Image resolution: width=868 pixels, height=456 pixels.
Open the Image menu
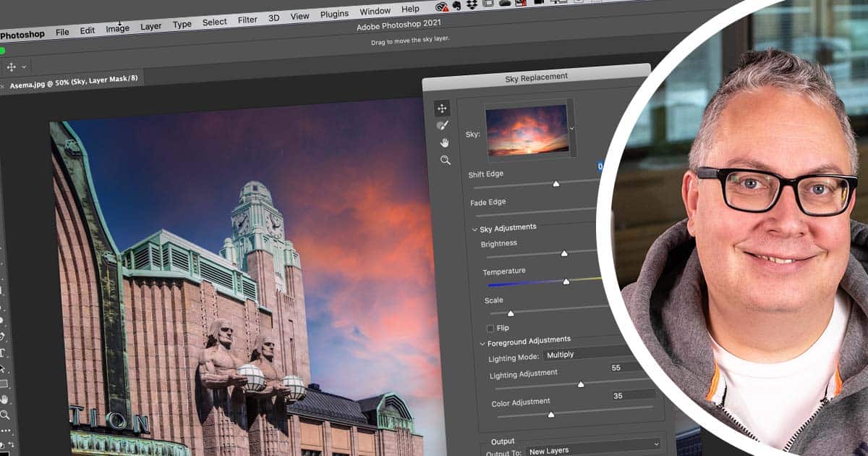click(117, 28)
